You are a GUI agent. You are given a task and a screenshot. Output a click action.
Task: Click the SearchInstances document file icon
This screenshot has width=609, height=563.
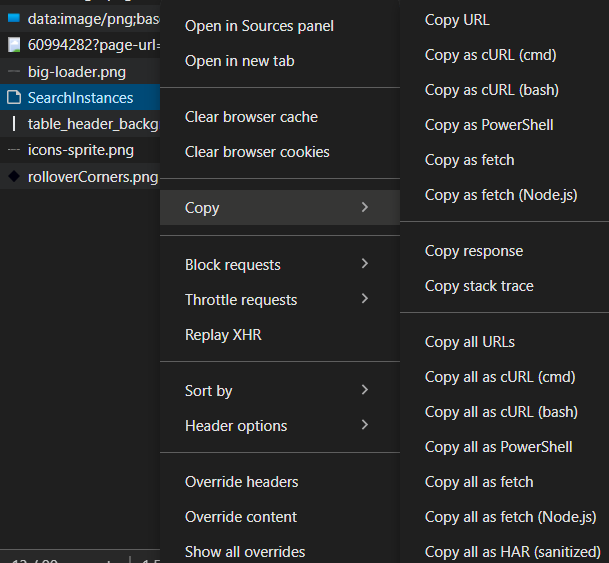(13, 98)
